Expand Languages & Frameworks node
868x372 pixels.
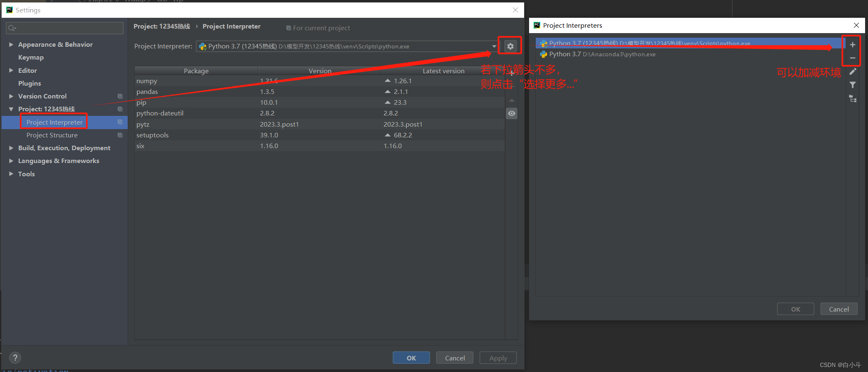11,161
